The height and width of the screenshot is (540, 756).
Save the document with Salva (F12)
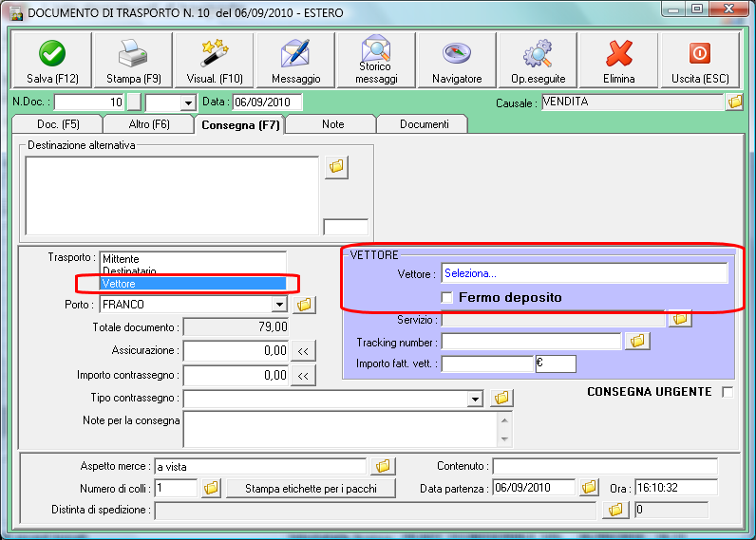pyautogui.click(x=52, y=61)
